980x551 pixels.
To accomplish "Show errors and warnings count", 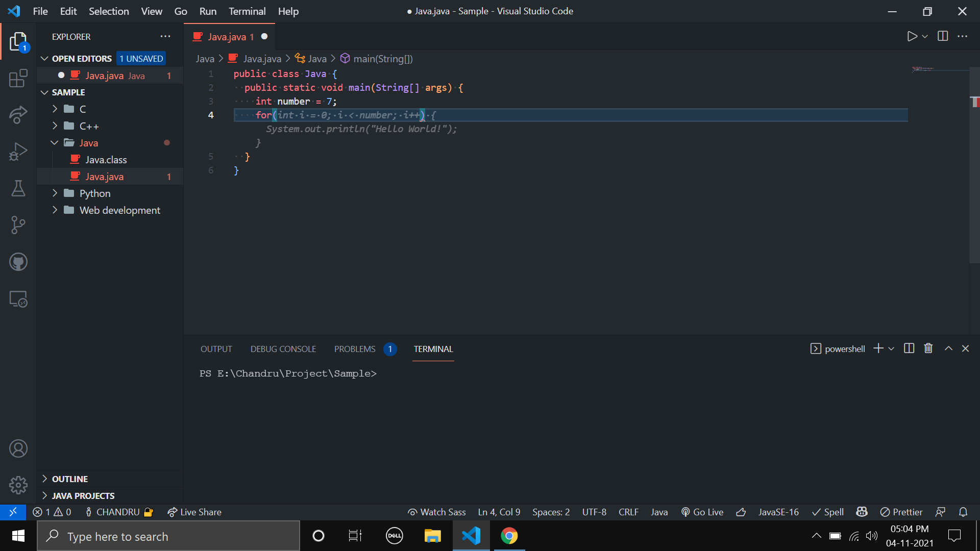I will pyautogui.click(x=52, y=512).
